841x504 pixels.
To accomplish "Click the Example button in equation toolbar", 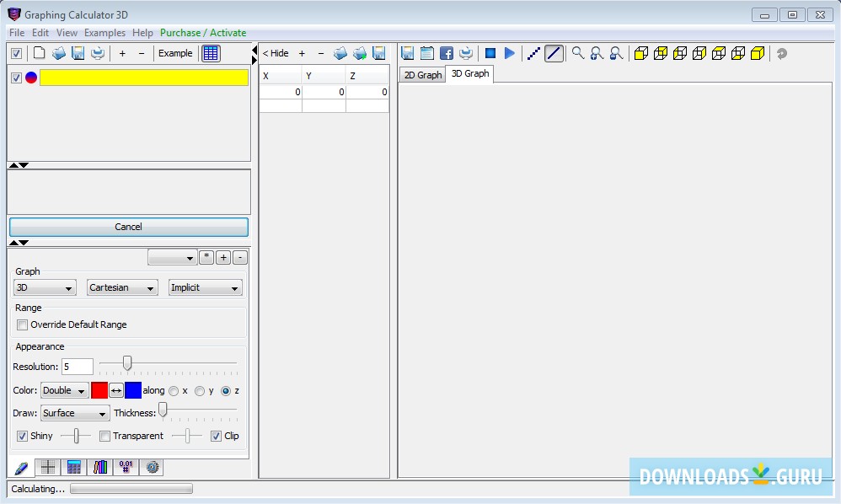I will [x=175, y=53].
